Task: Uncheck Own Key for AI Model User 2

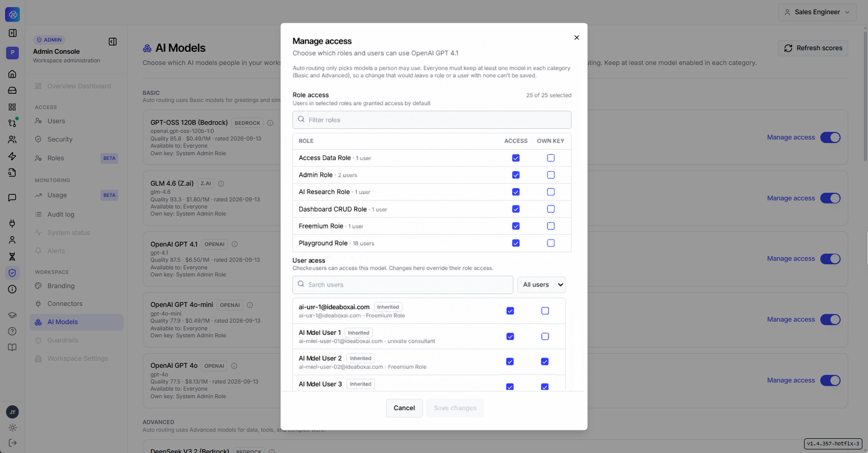Action: (x=545, y=362)
